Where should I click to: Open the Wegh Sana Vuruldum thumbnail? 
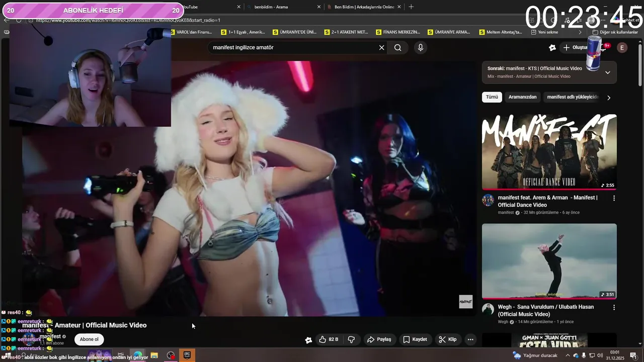[549, 261]
